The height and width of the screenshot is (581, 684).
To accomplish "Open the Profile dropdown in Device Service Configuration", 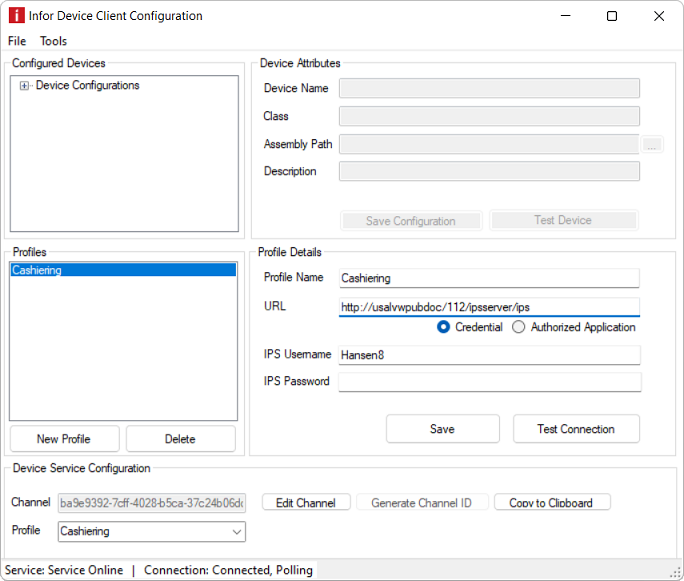I will 151,532.
